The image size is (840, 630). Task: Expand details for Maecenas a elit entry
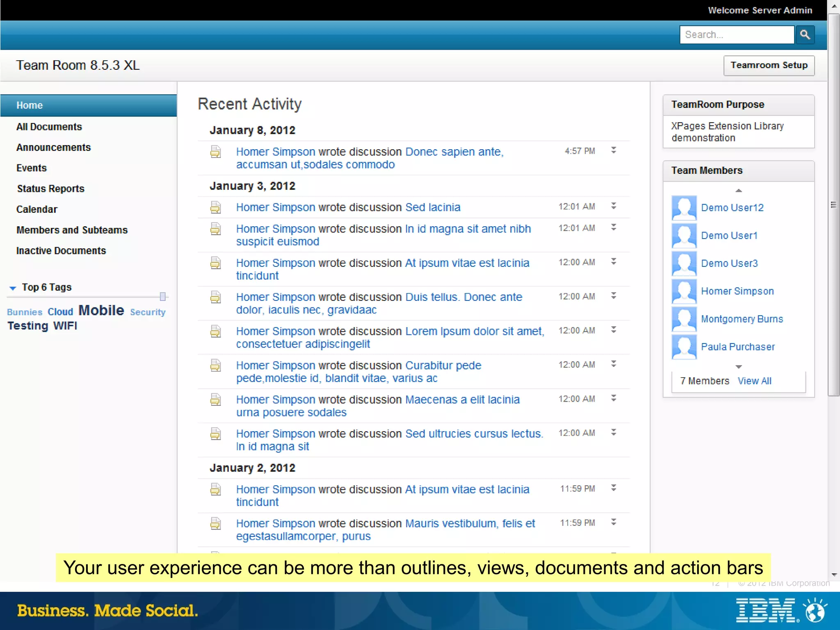point(614,398)
